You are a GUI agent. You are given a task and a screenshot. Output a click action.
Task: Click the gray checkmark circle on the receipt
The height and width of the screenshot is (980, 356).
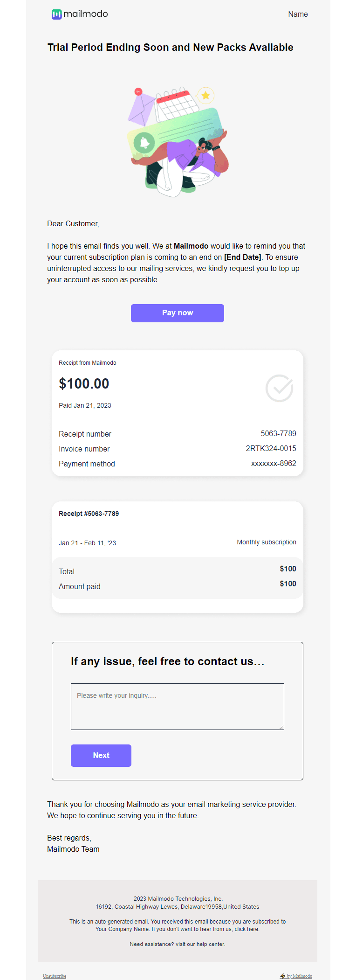coord(279,389)
